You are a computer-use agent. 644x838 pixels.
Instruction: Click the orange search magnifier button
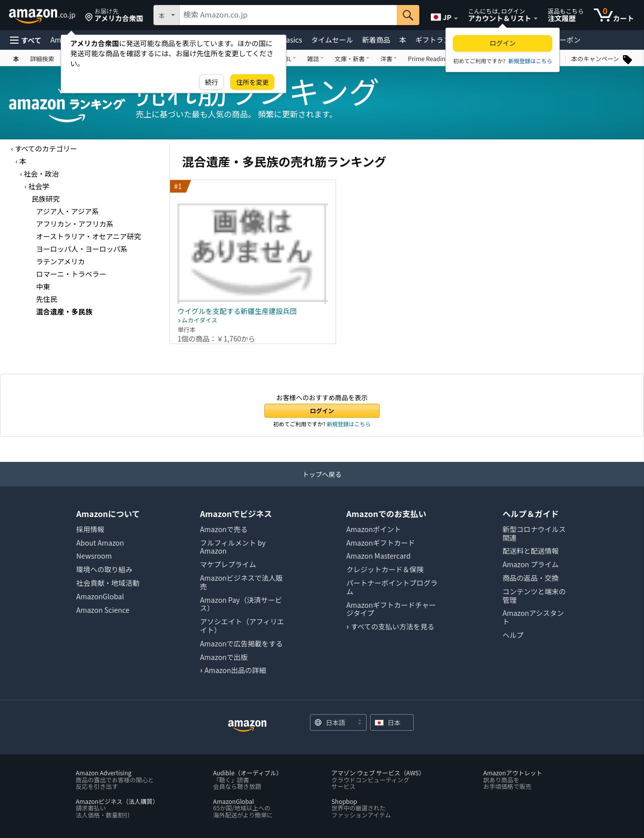[x=408, y=15]
